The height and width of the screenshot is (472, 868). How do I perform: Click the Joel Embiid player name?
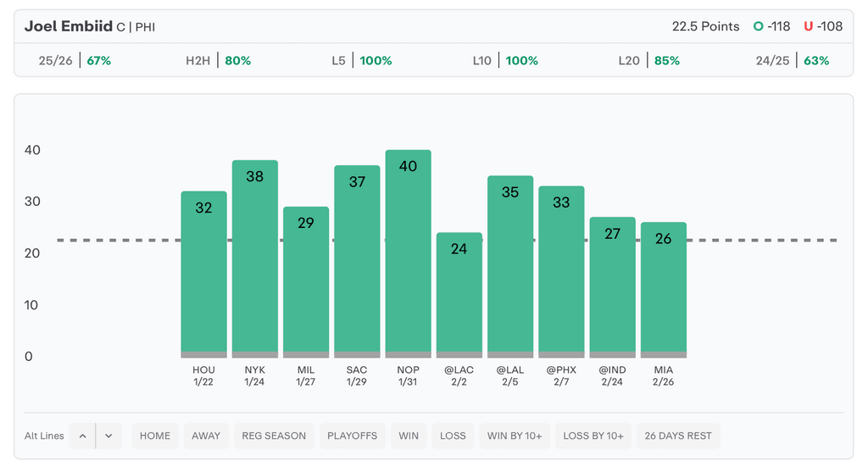pos(68,26)
